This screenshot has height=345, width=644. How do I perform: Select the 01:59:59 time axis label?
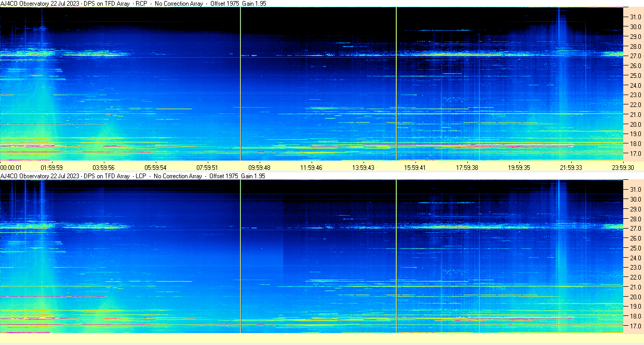(52, 168)
